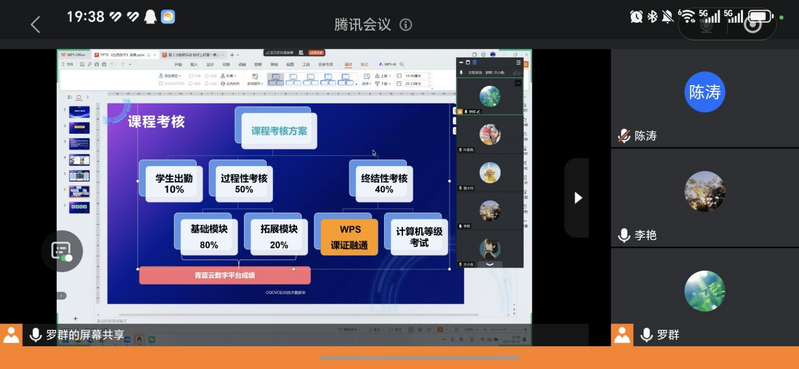This screenshot has height=369, width=799.
Task: Open the 腾讯会议 meeting info icon
Action: 406,24
